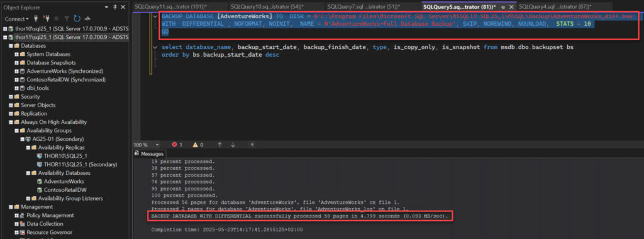
Task: Click the Resource Governor icon
Action: click(22, 233)
